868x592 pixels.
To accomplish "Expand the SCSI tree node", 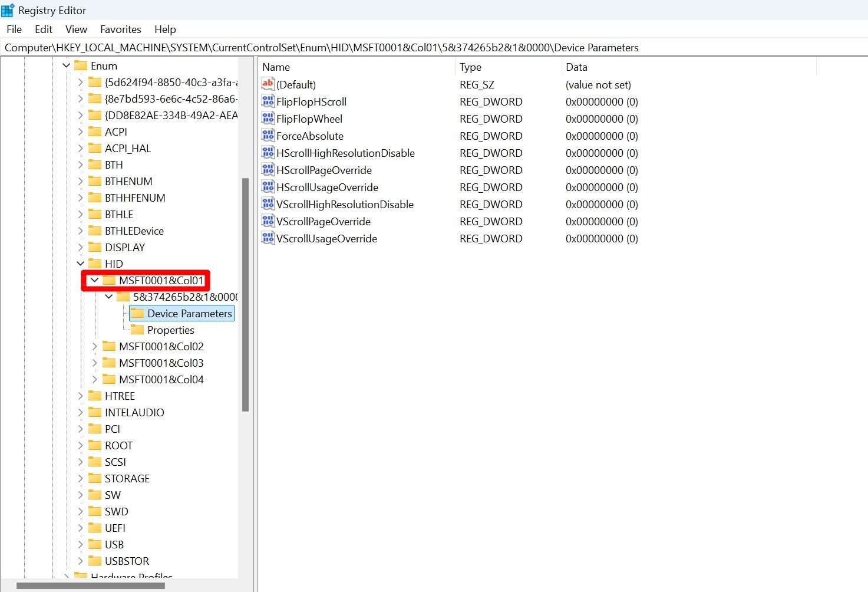I will 81,462.
